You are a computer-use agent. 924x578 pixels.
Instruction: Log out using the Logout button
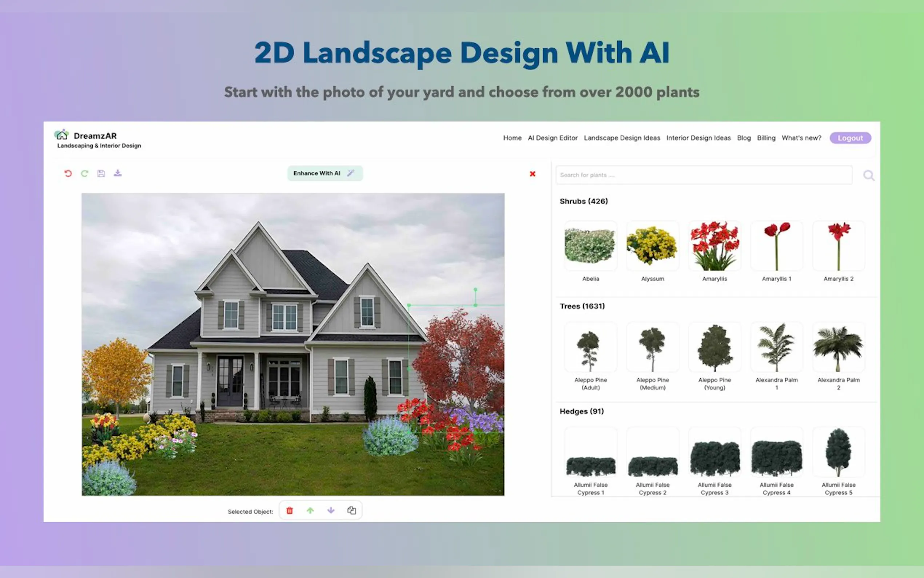click(x=850, y=138)
